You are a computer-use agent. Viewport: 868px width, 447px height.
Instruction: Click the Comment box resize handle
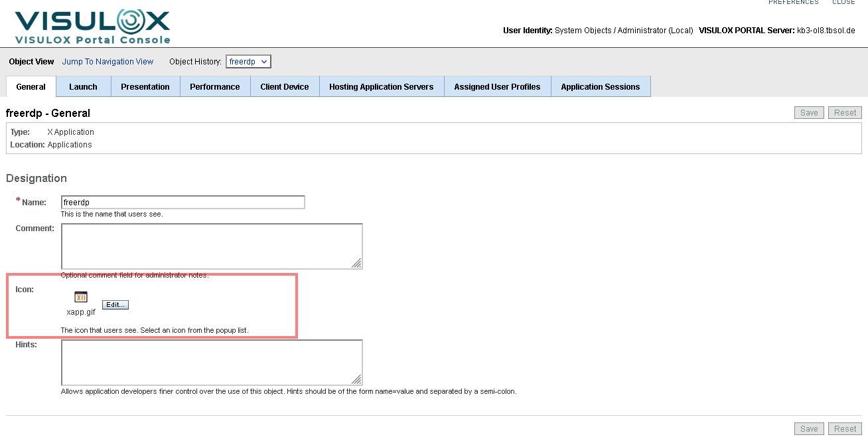[x=356, y=264]
